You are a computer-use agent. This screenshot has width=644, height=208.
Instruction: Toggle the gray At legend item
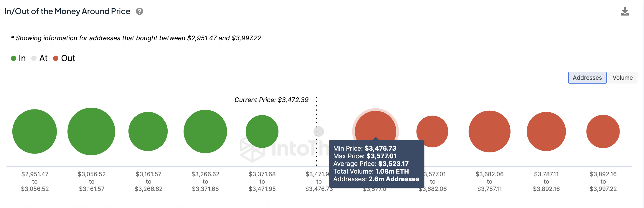(39, 58)
